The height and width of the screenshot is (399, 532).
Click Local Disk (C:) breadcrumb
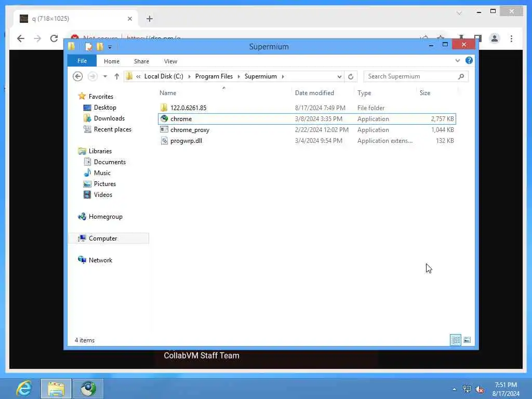click(x=164, y=76)
